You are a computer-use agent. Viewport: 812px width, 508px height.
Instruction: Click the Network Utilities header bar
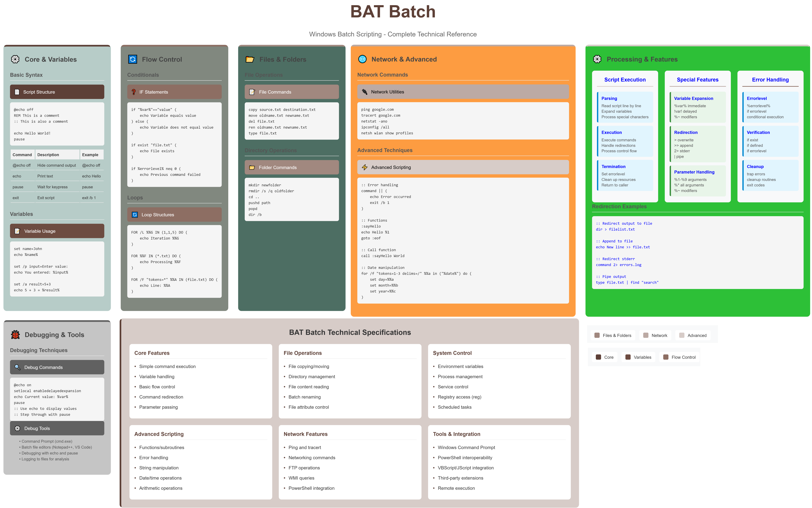[x=463, y=92]
